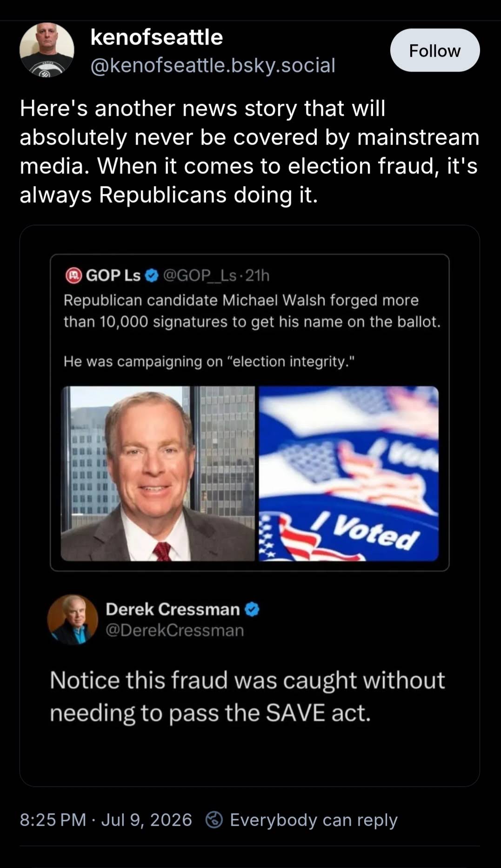Click the SAVE act comment text

pyautogui.click(x=247, y=696)
